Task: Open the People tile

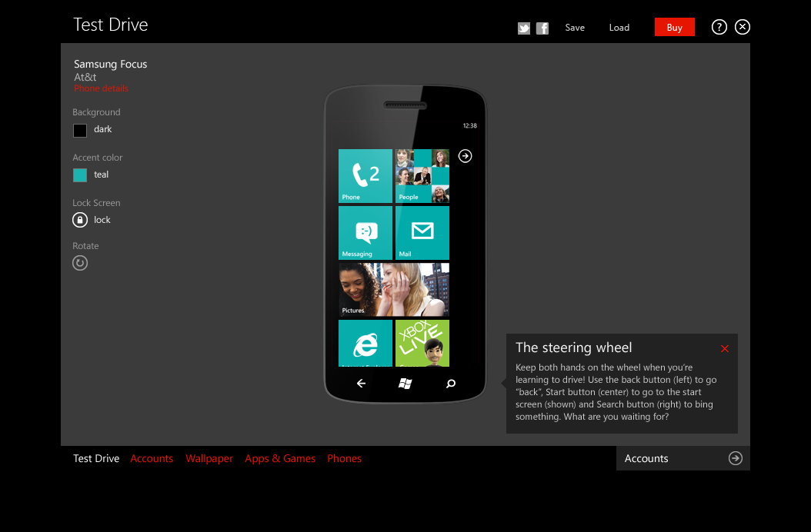Action: (422, 176)
